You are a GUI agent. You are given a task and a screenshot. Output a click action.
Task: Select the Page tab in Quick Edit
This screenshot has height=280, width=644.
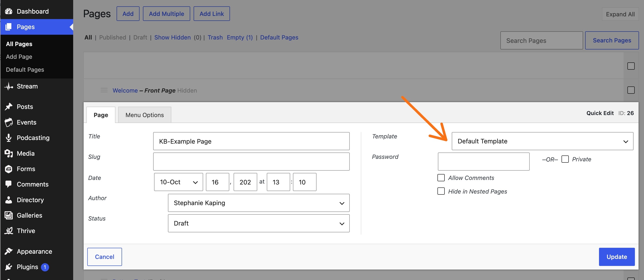101,115
